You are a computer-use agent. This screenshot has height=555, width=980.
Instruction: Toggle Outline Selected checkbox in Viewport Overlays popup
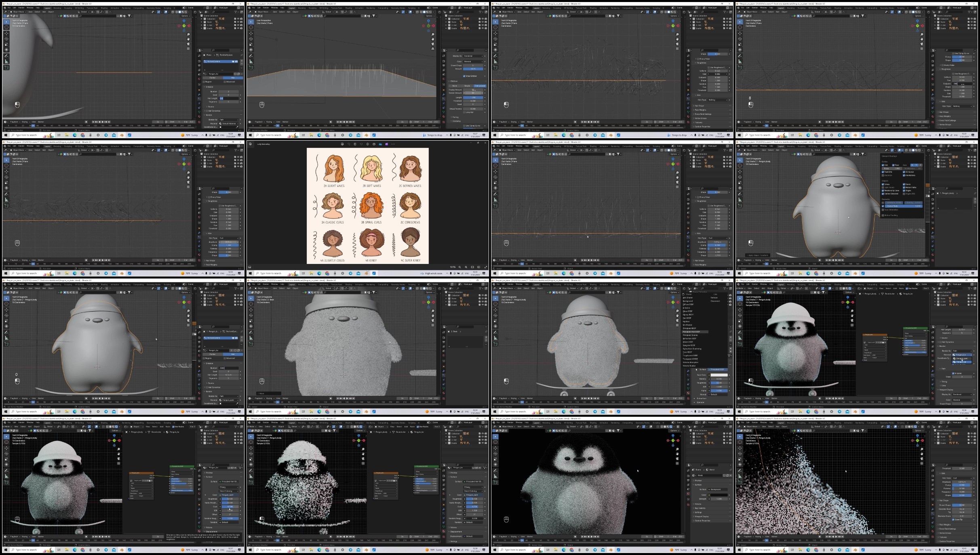883,194
